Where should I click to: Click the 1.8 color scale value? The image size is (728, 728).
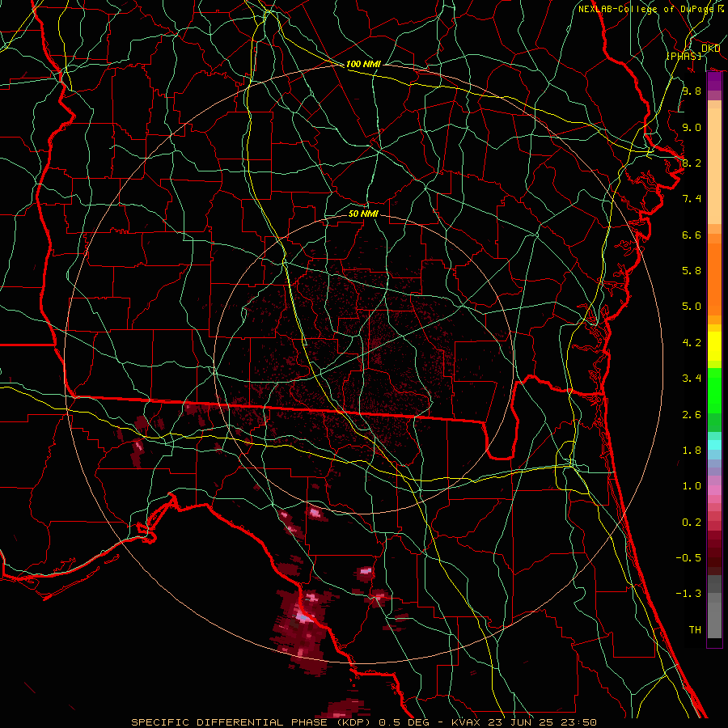click(x=692, y=451)
